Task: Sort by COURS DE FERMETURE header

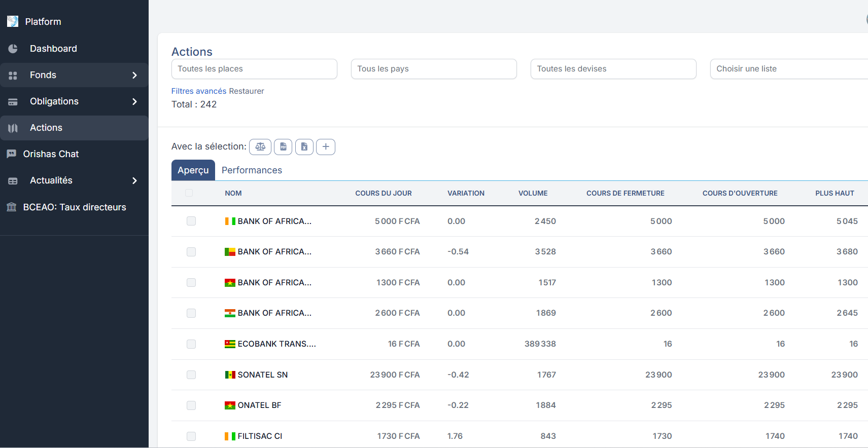Action: point(626,194)
